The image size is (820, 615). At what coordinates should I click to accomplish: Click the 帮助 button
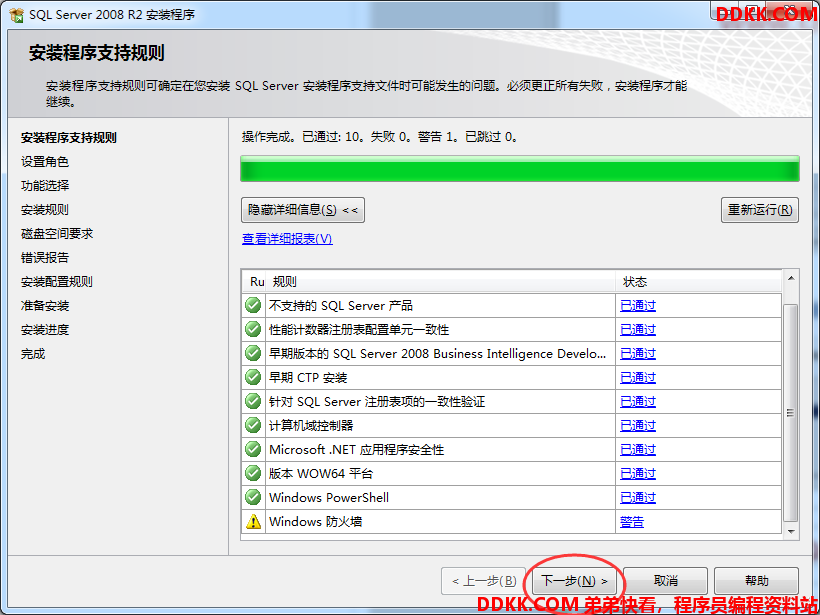[756, 580]
